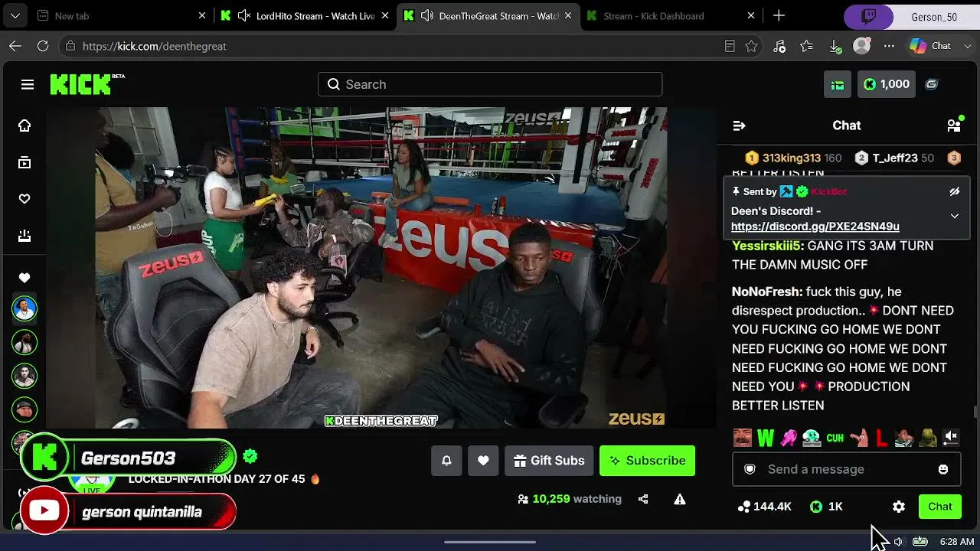980x551 pixels.
Task: Open the third followed channel avatar
Action: [24, 376]
